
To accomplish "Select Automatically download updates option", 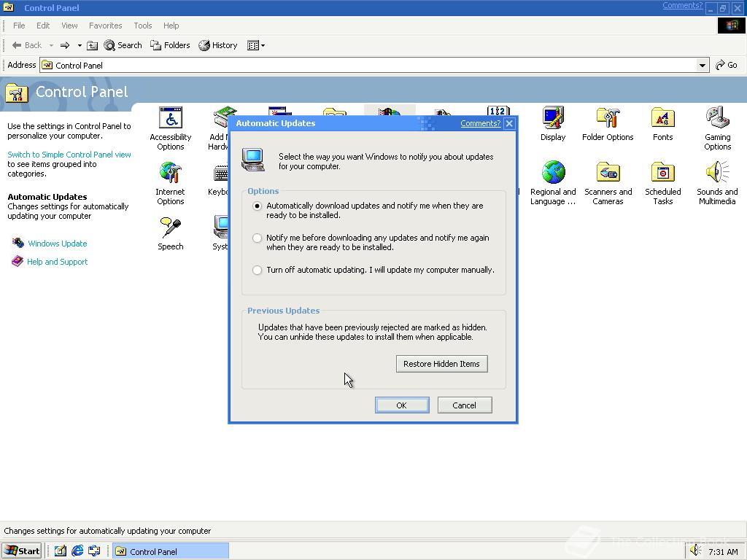I will (x=258, y=206).
